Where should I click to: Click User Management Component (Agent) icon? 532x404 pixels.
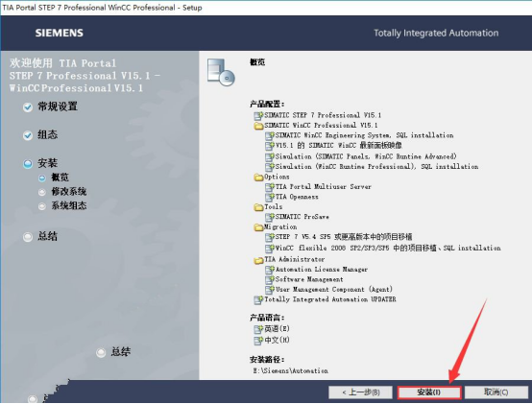270,290
